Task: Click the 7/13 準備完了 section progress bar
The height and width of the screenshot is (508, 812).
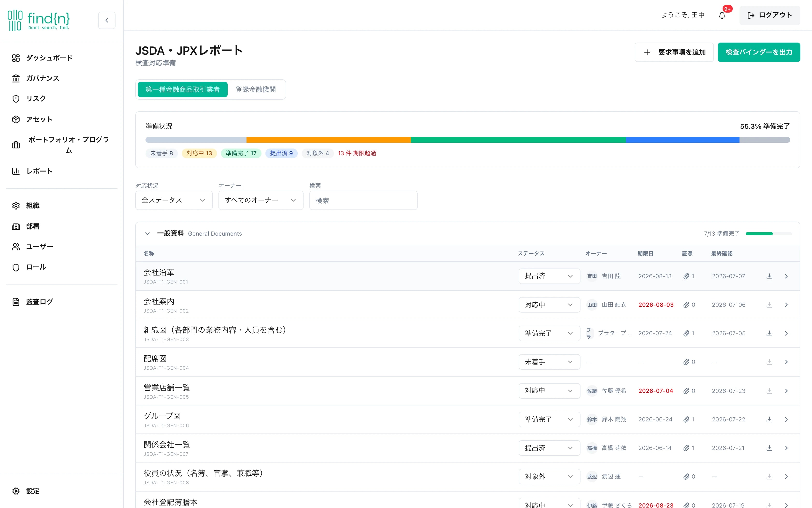Action: (769, 233)
